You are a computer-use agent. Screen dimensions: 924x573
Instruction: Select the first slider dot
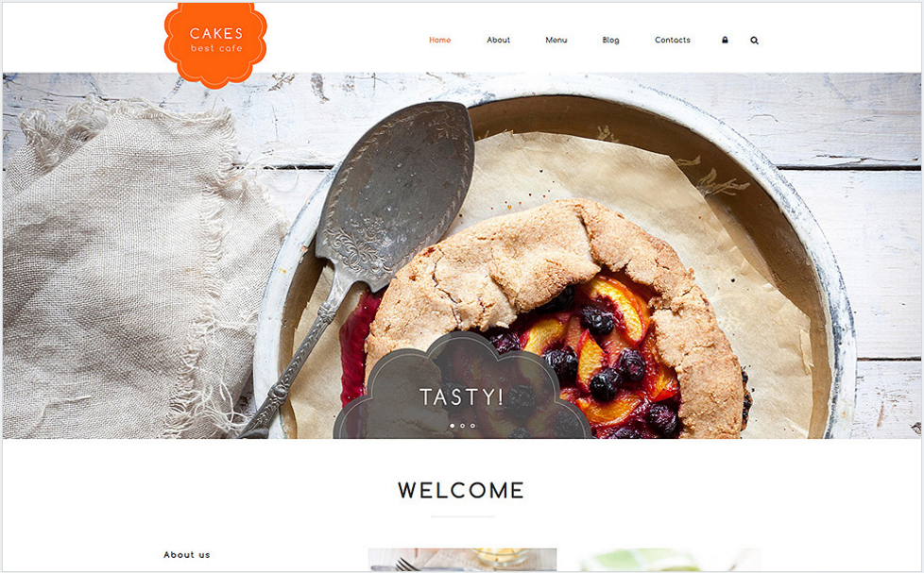[452, 425]
